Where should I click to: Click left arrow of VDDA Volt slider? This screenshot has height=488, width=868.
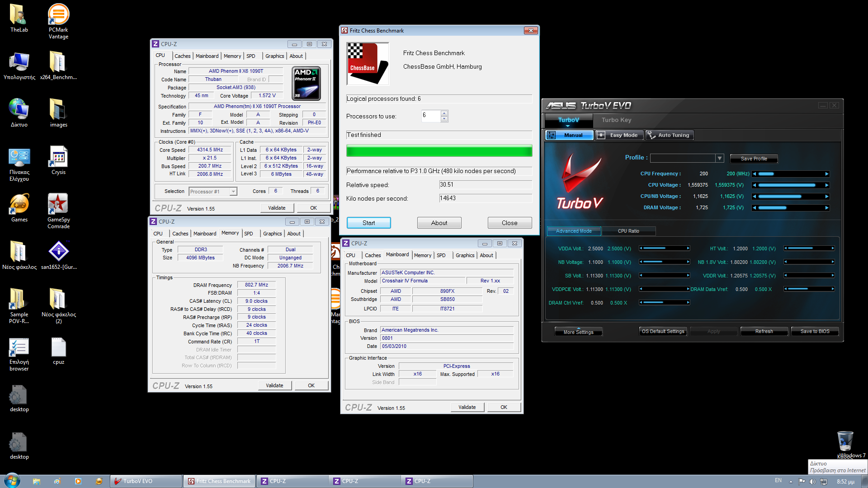pos(641,249)
